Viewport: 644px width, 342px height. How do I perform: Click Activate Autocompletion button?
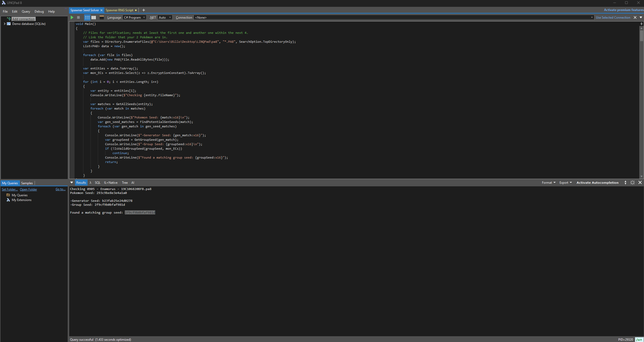(597, 183)
